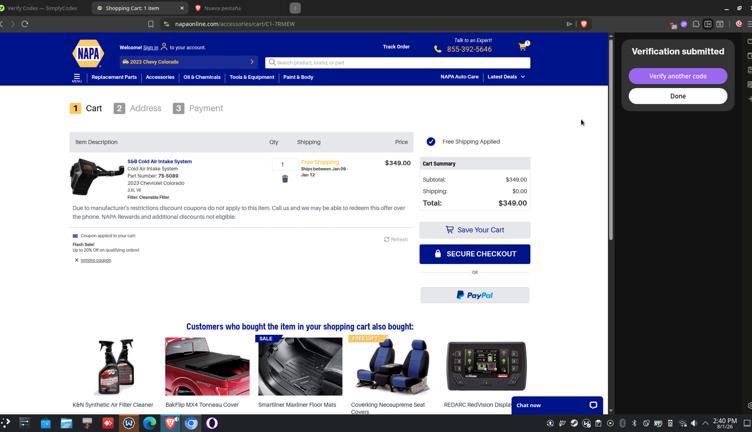This screenshot has width=752, height=432.
Task: Click the new tab plus button
Action: [x=295, y=8]
